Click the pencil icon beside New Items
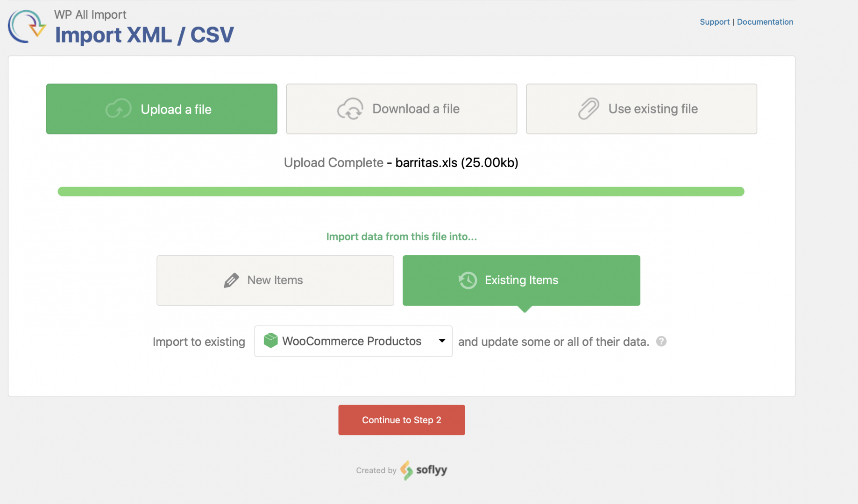Image resolution: width=858 pixels, height=504 pixels. tap(231, 280)
